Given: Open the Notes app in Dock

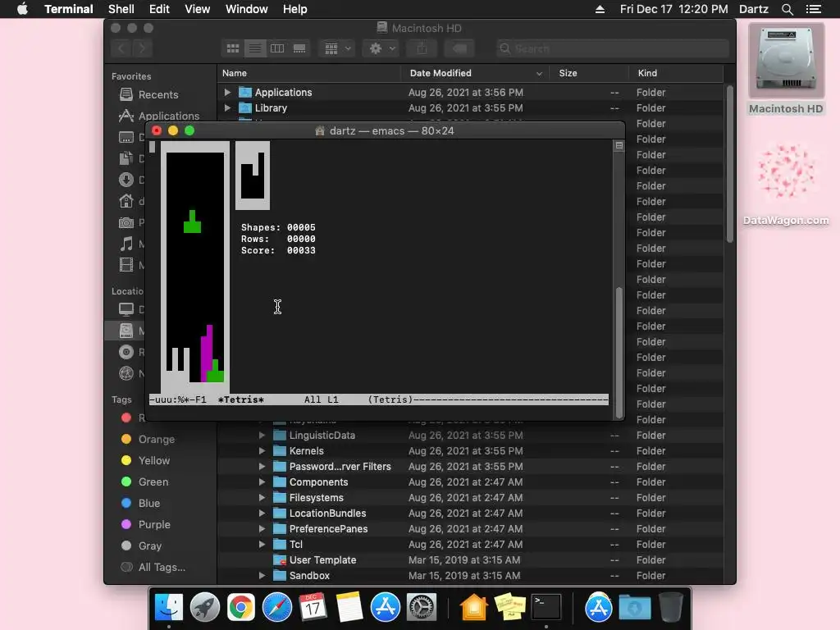Looking at the screenshot, I should click(x=349, y=607).
